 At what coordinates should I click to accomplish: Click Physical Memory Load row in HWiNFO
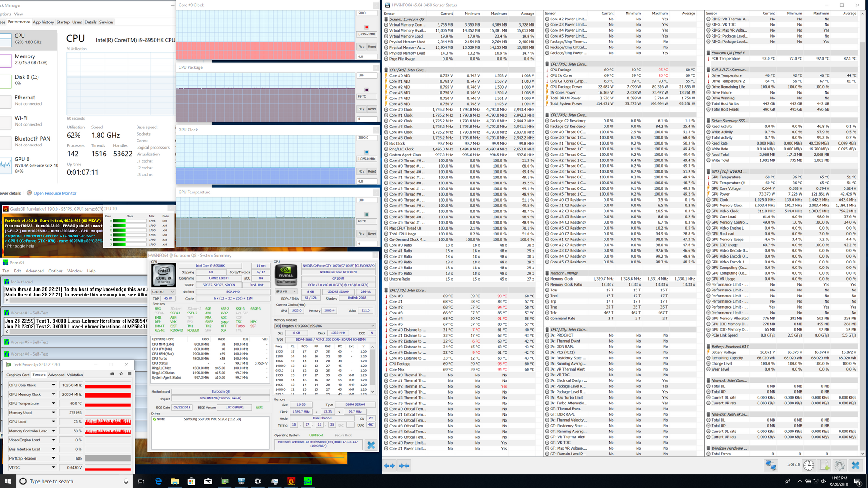462,53
